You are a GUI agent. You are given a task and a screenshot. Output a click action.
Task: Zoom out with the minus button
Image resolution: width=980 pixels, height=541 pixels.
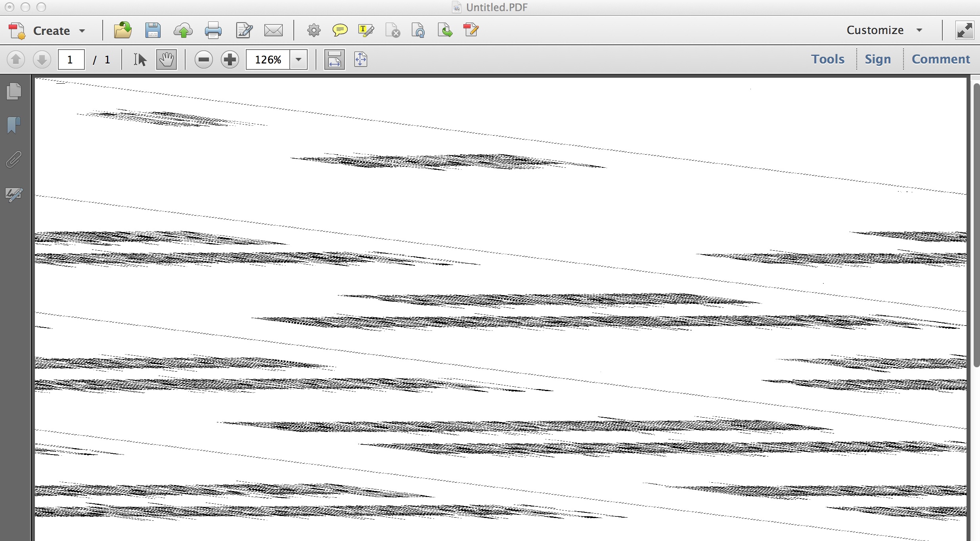tap(204, 59)
